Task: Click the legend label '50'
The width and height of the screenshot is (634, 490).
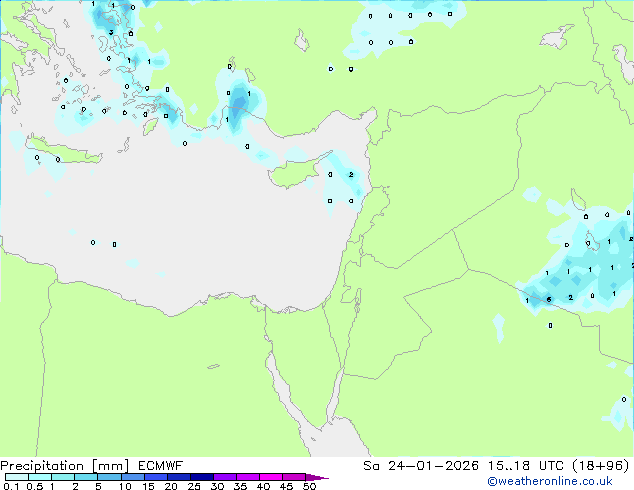Action: tap(309, 486)
